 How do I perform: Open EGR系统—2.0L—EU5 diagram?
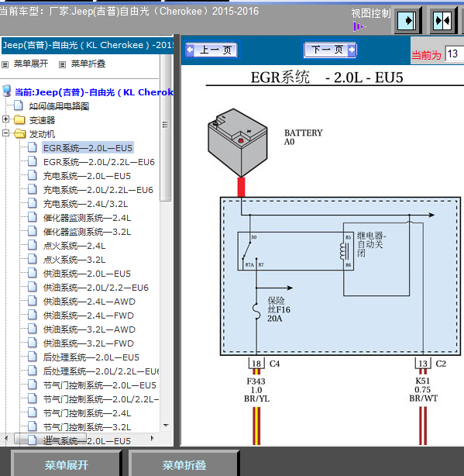click(88, 148)
